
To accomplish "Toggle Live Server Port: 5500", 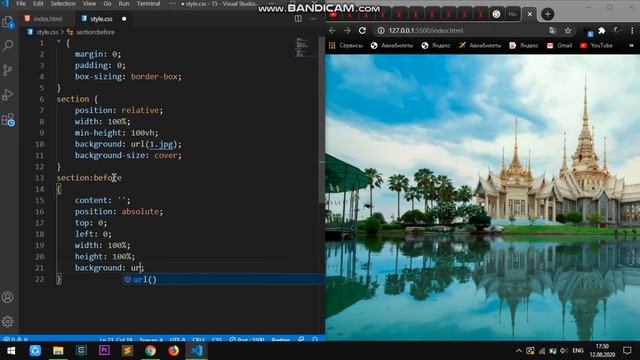I will tap(247, 339).
